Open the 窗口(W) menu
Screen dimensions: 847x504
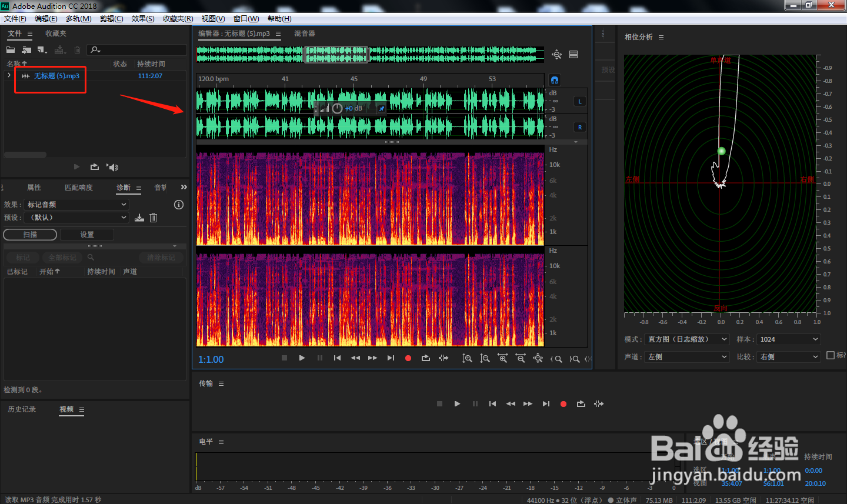246,19
